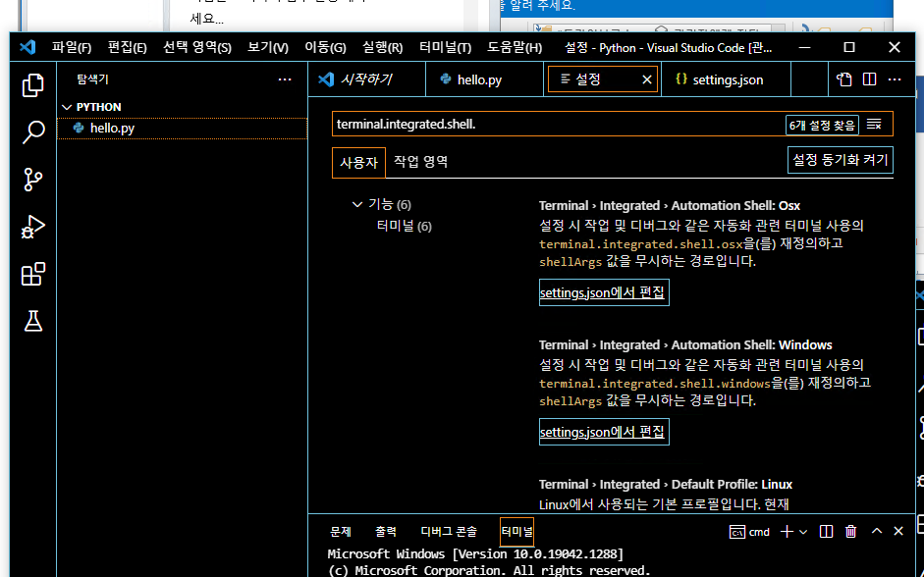Select 터미널 (6) in settings tree

pos(405,226)
